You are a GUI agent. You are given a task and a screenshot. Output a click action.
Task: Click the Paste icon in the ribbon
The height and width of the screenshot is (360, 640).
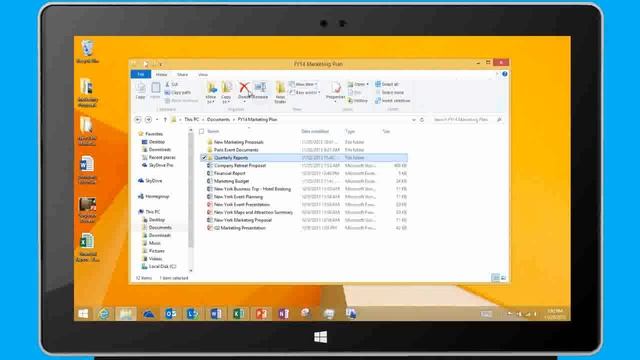pyautogui.click(x=156, y=90)
